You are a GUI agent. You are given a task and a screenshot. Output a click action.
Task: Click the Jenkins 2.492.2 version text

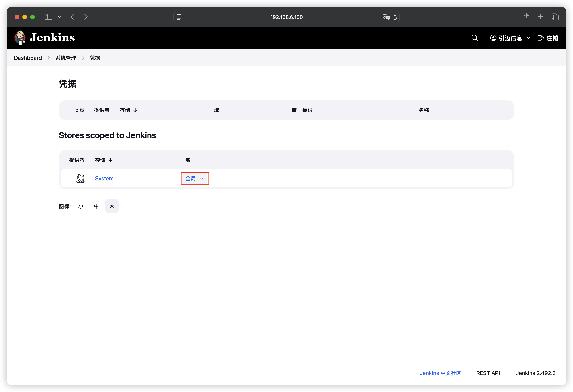tap(536, 373)
